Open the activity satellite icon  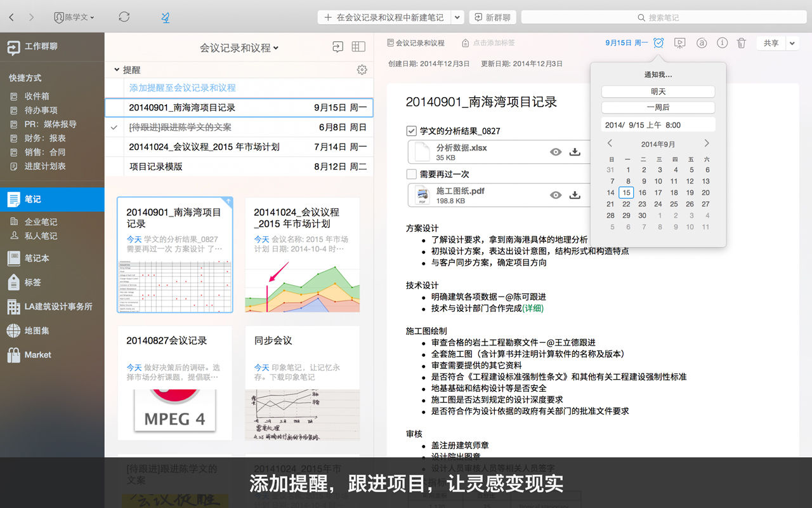click(165, 17)
